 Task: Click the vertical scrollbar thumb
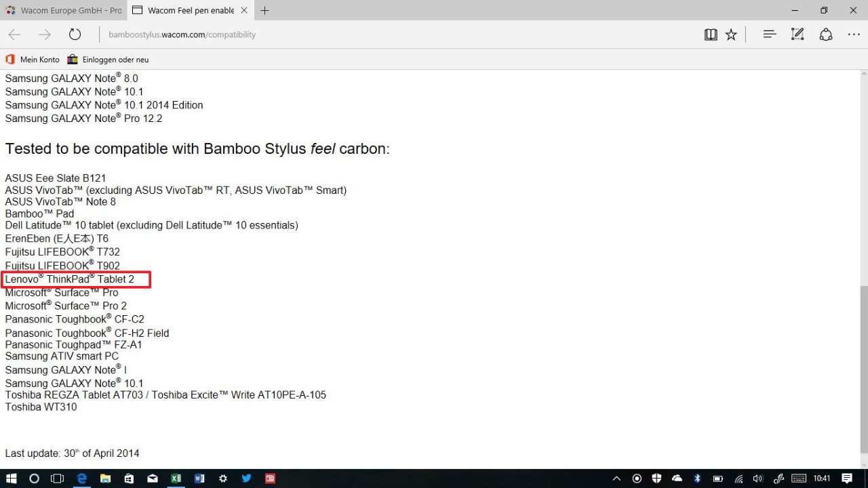pos(863,369)
